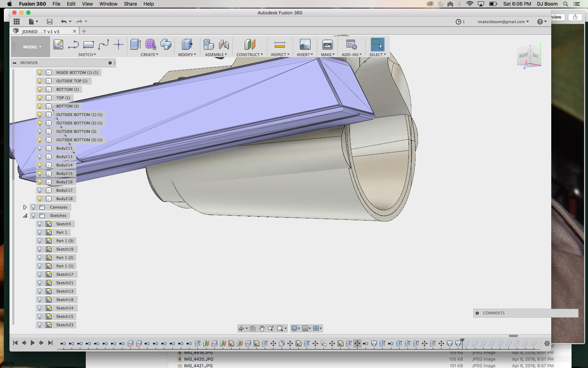Open the CONSTRUCT dropdown menu
This screenshot has width=588, height=368.
[250, 55]
